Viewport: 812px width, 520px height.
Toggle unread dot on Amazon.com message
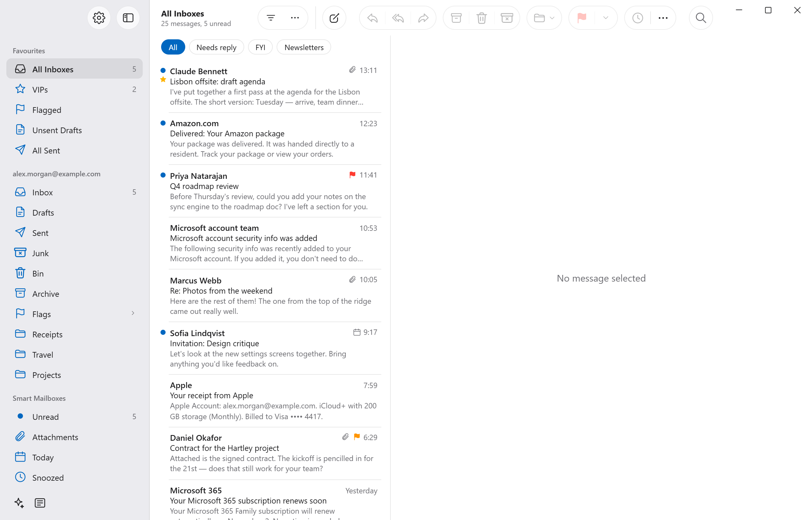163,123
